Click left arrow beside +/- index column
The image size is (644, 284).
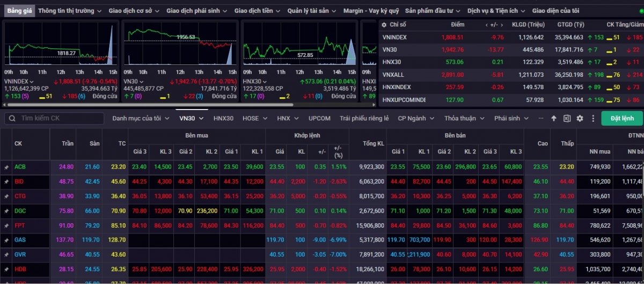(487, 25)
